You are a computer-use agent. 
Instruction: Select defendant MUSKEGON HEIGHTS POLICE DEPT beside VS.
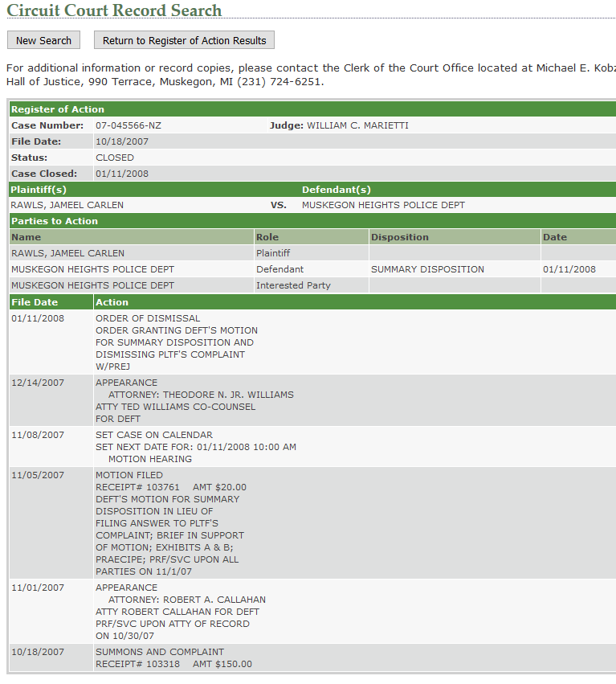[383, 205]
